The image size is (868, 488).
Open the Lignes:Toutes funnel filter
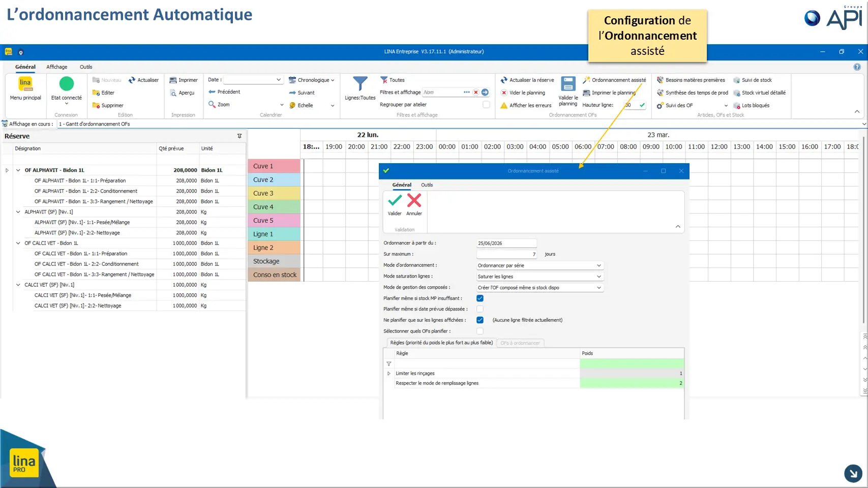[x=360, y=84]
